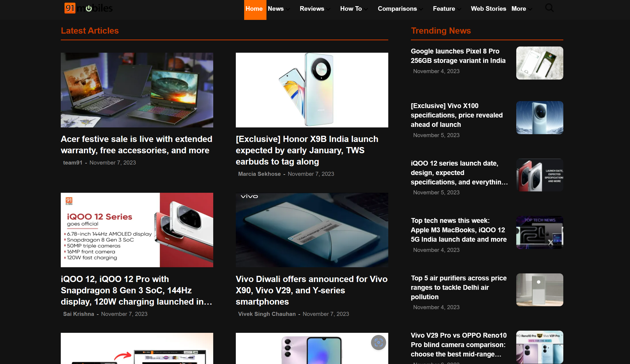Screen dimensions: 630x364
Task: Click the Honor X9B phone thumbnail
Action: (312, 90)
